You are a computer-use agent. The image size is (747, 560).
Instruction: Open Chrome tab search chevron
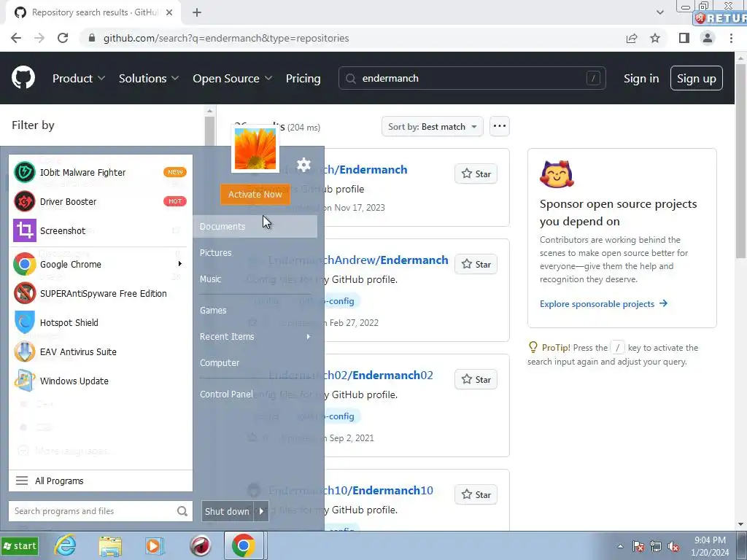click(659, 12)
